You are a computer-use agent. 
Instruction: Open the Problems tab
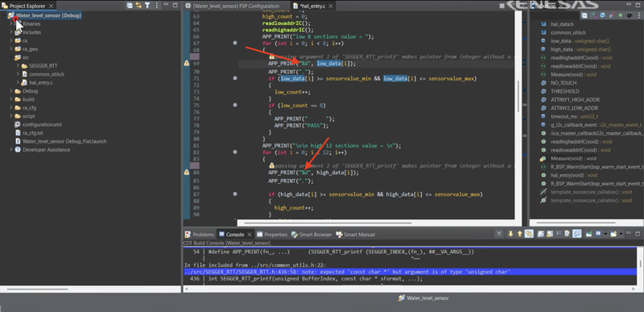[x=200, y=235]
